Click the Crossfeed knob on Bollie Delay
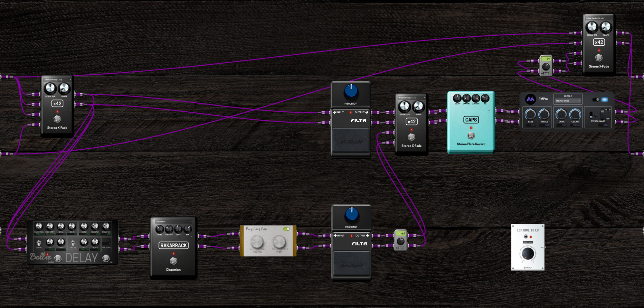644x308 pixels. (106, 226)
